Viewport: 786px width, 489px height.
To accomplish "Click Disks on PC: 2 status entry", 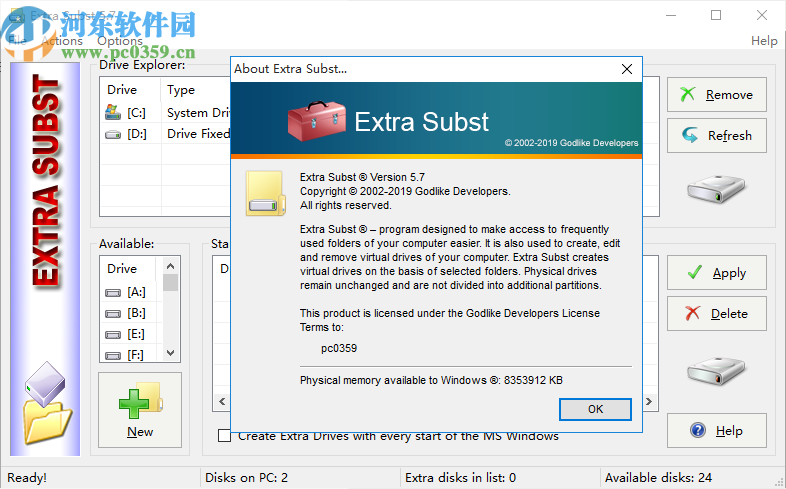I will pos(247,478).
